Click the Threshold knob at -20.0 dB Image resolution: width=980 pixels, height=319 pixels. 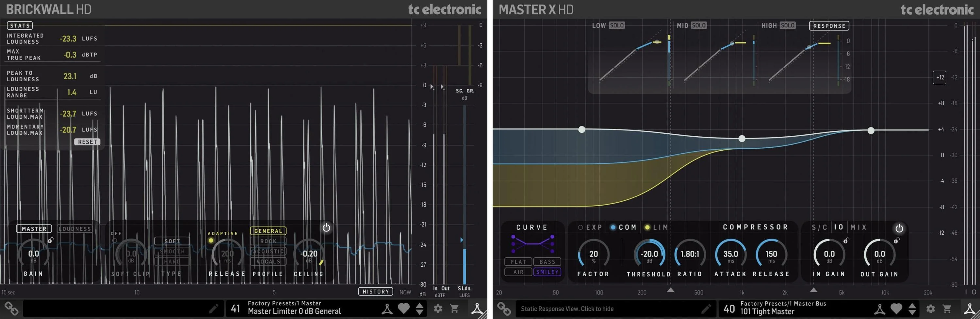pos(649,254)
